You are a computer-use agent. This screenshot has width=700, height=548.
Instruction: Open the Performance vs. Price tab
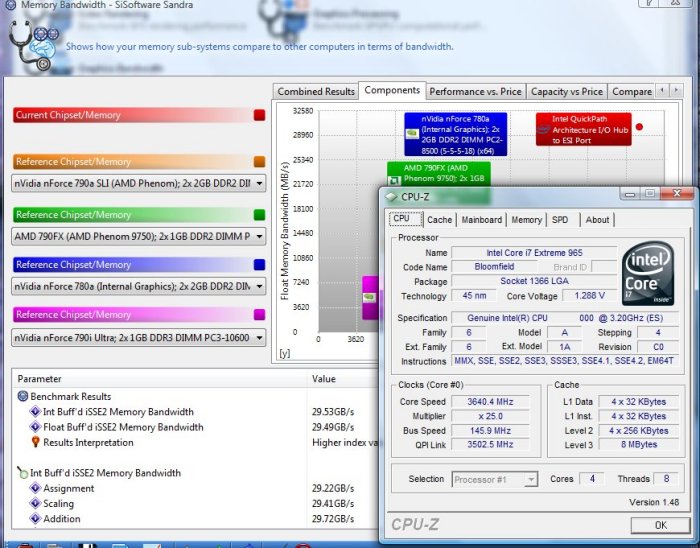475,91
